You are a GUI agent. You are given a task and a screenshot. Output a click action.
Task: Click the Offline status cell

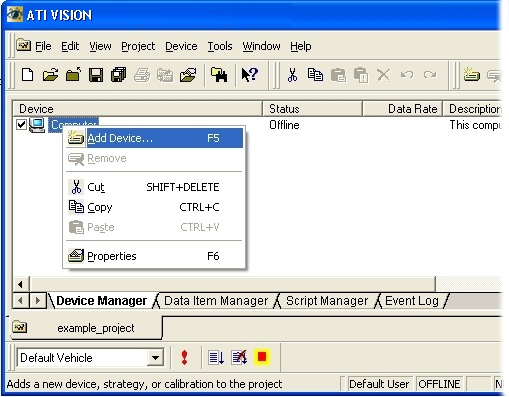[x=284, y=125]
